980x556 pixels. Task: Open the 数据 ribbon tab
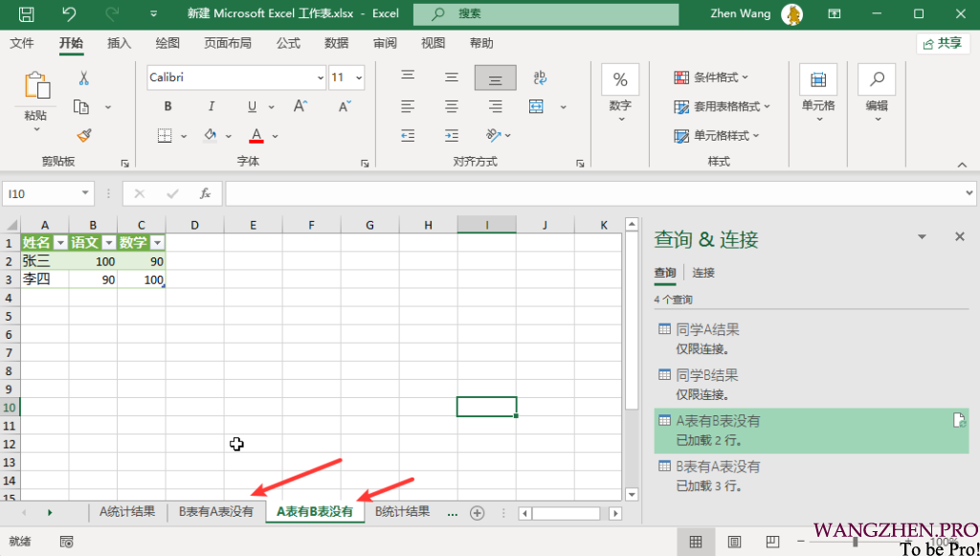pyautogui.click(x=336, y=43)
